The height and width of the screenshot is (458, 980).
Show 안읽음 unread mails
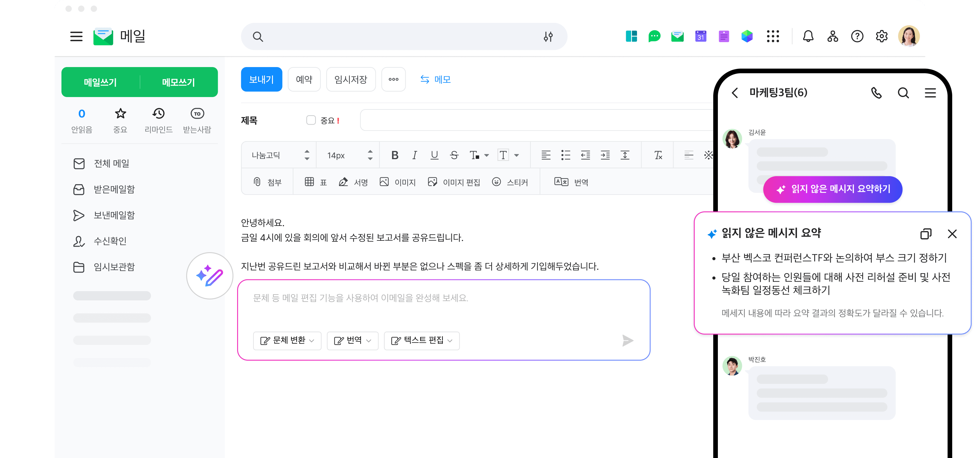[82, 121]
